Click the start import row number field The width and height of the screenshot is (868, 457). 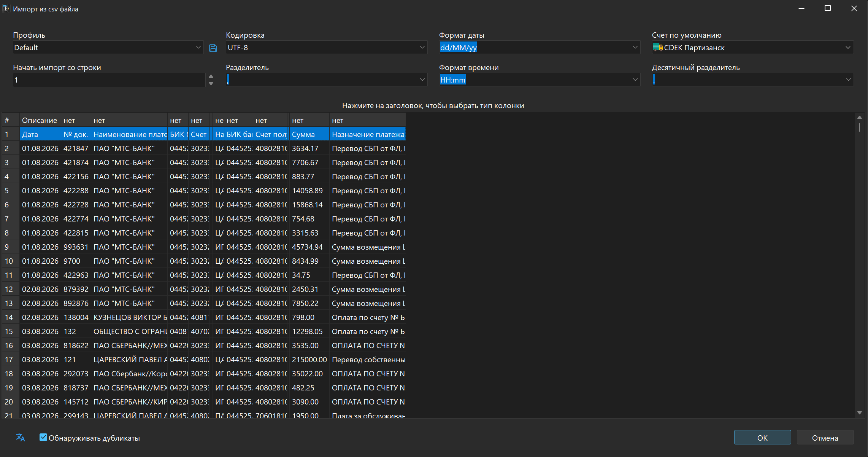click(109, 80)
